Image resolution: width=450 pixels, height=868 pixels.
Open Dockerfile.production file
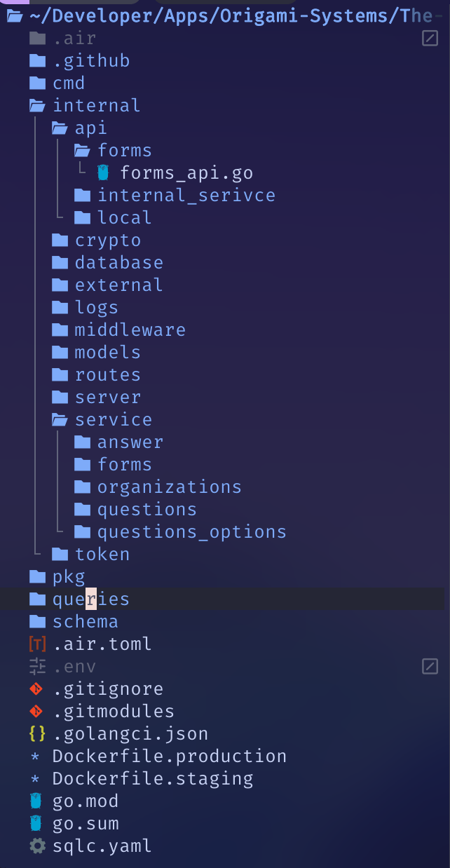[169, 756]
